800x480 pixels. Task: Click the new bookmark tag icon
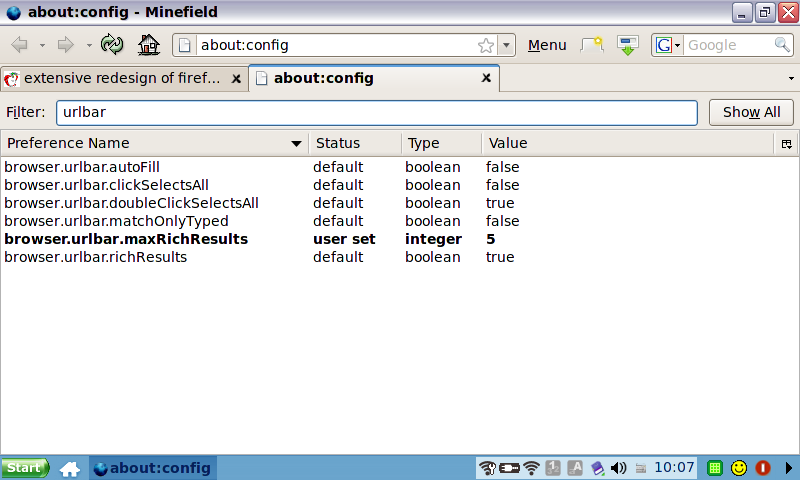[592, 45]
